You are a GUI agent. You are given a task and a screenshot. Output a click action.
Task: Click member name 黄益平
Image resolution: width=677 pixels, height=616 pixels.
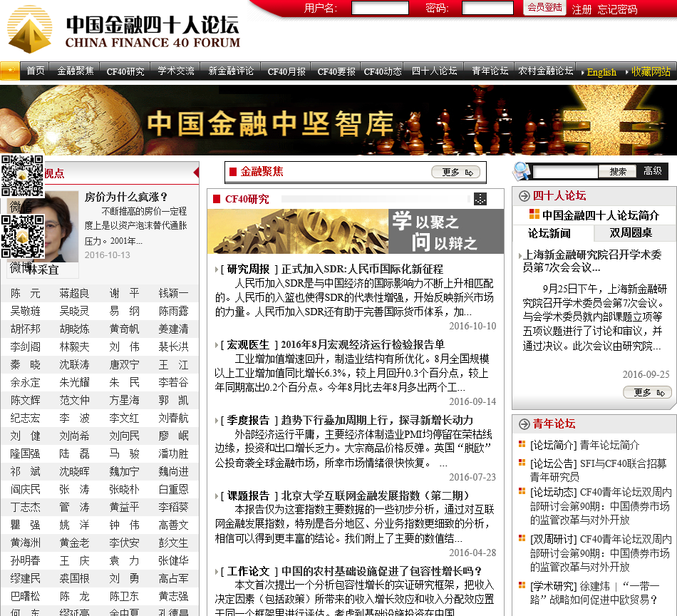[124, 507]
